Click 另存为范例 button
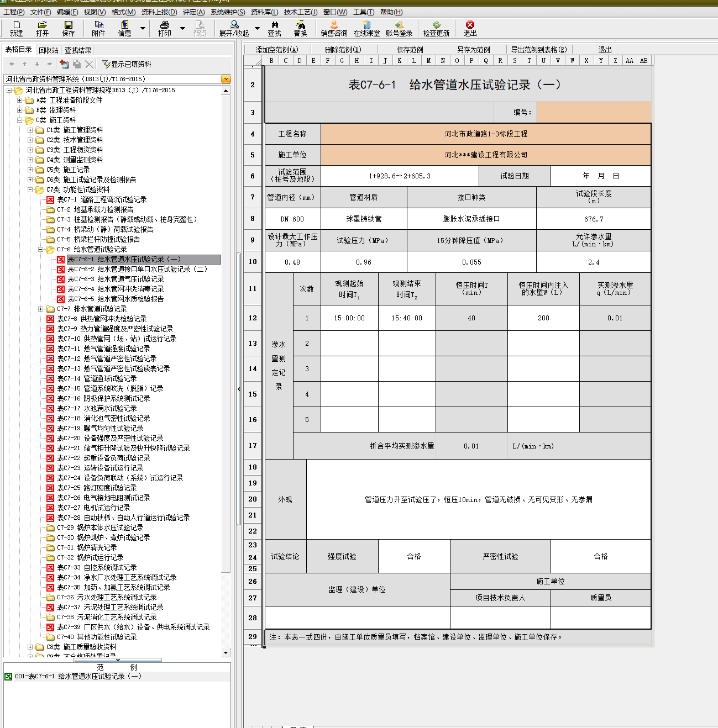This screenshot has width=718, height=728. 473,50
